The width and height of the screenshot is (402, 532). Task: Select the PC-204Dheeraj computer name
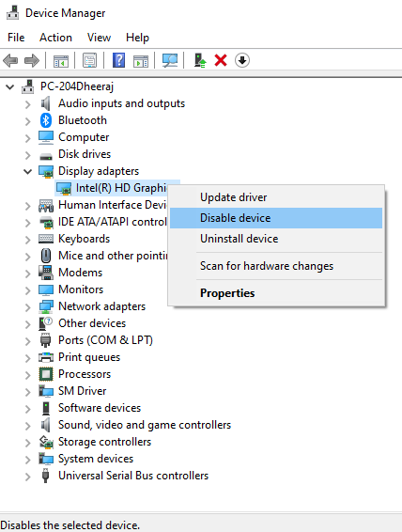coord(77,86)
